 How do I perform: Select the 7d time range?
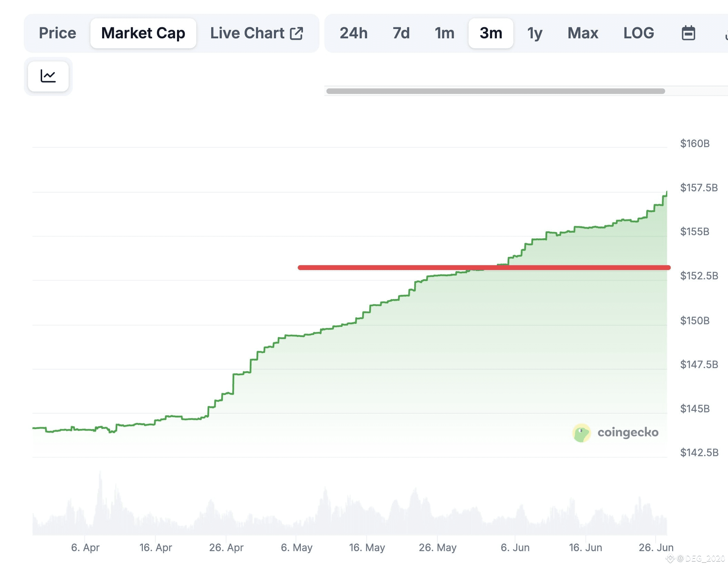(401, 33)
